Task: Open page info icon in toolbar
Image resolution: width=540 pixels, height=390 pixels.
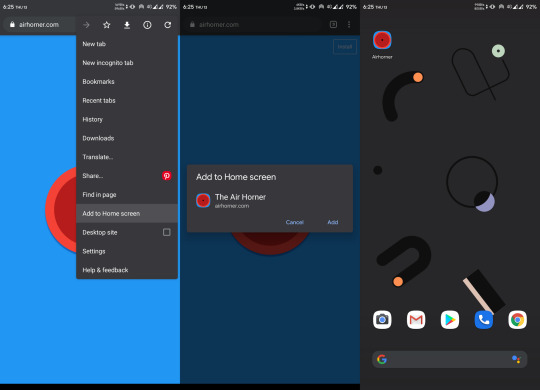Action: [147, 25]
